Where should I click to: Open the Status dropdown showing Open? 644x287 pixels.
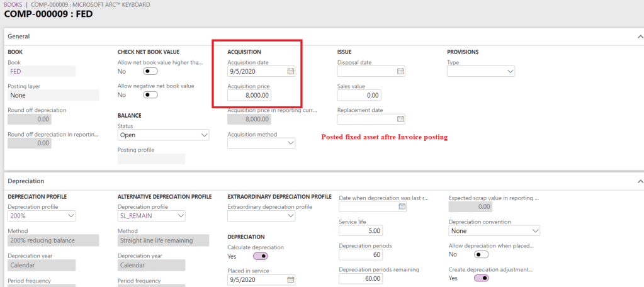[163, 135]
